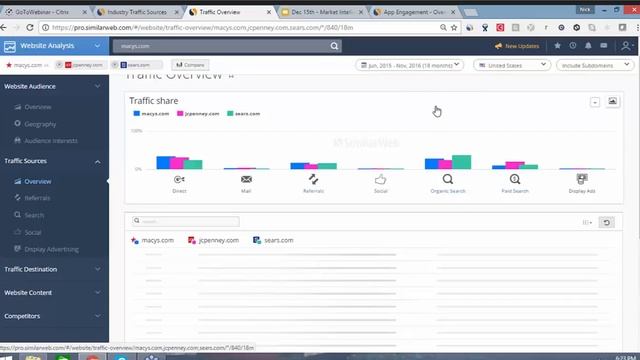640x360 pixels.
Task: Bookmark this page with star icon
Action: tap(454, 27)
